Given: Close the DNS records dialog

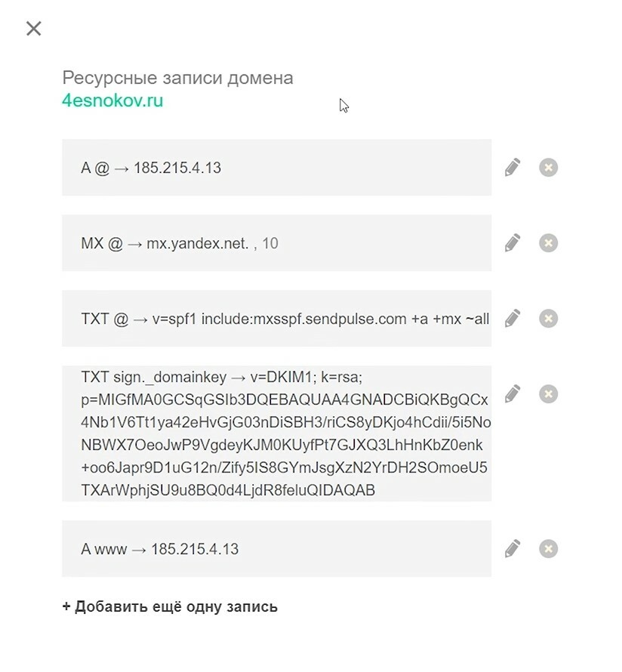Looking at the screenshot, I should 33,29.
